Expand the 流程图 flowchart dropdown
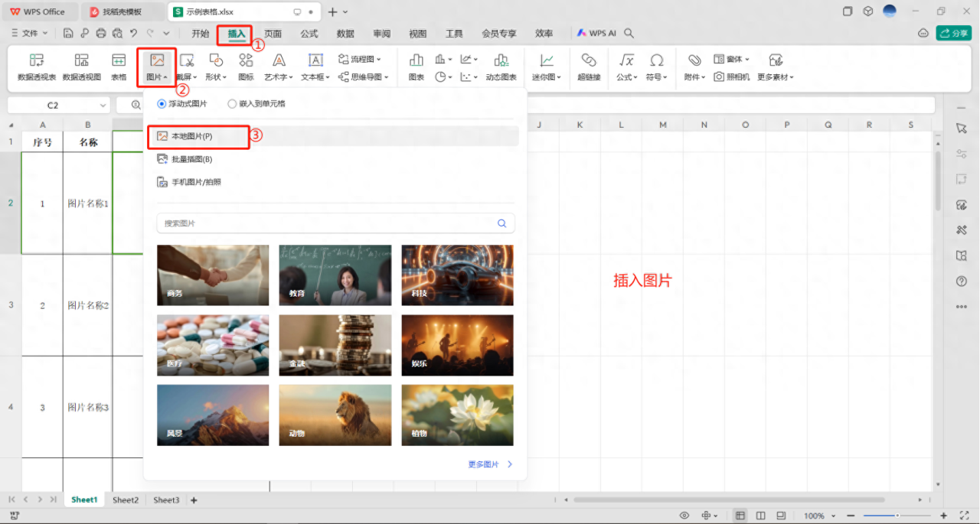The width and height of the screenshot is (980, 524). (360, 59)
